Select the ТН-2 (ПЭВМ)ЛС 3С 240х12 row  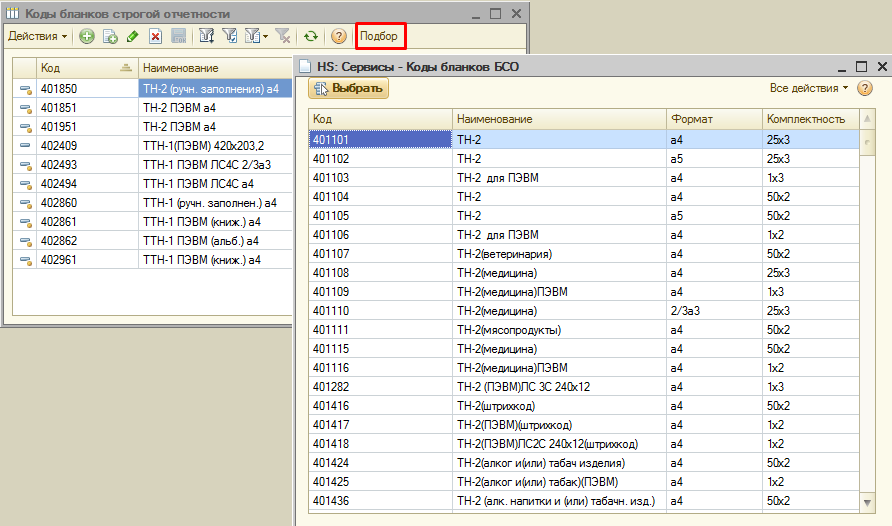click(584, 387)
